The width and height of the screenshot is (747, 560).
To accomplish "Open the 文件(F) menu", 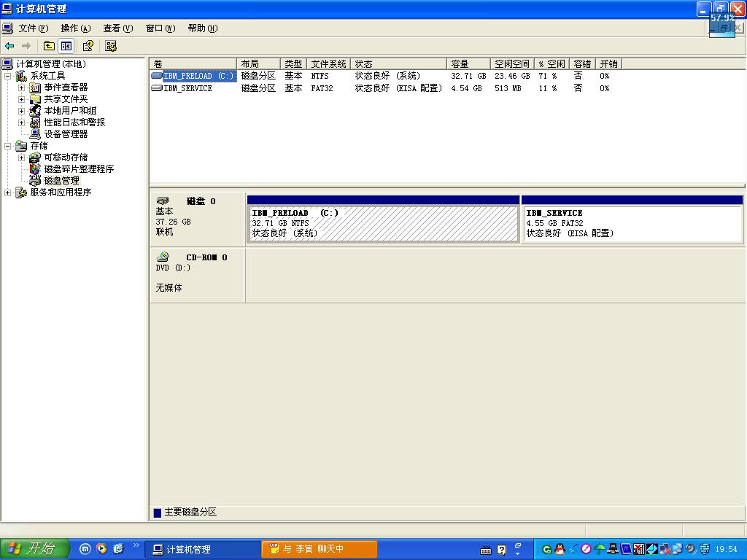I will [34, 28].
